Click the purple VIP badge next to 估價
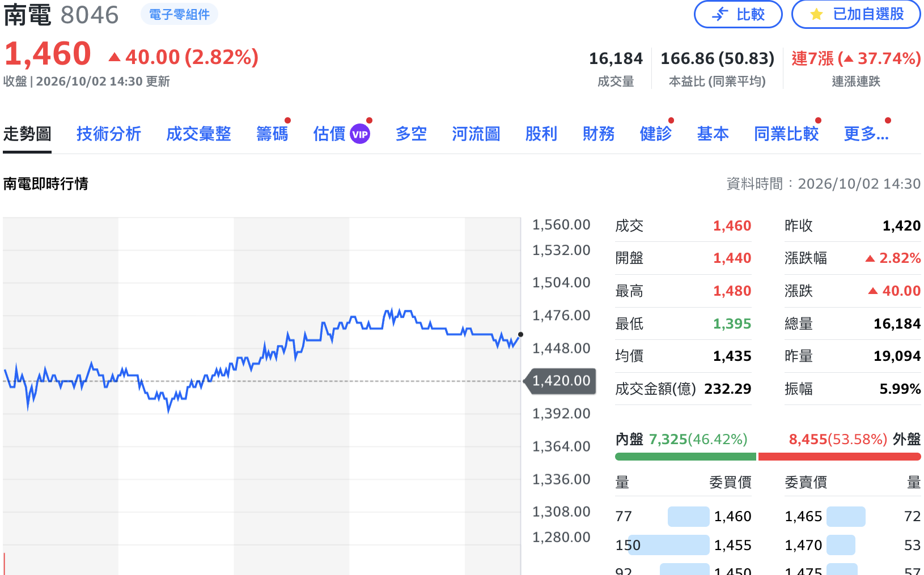 coord(360,134)
